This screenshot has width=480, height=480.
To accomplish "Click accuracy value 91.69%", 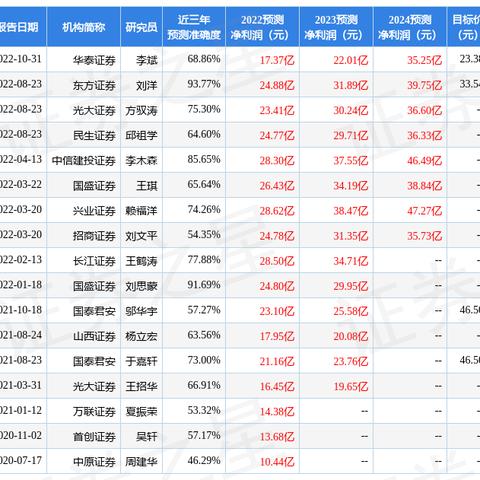I will click(204, 285).
